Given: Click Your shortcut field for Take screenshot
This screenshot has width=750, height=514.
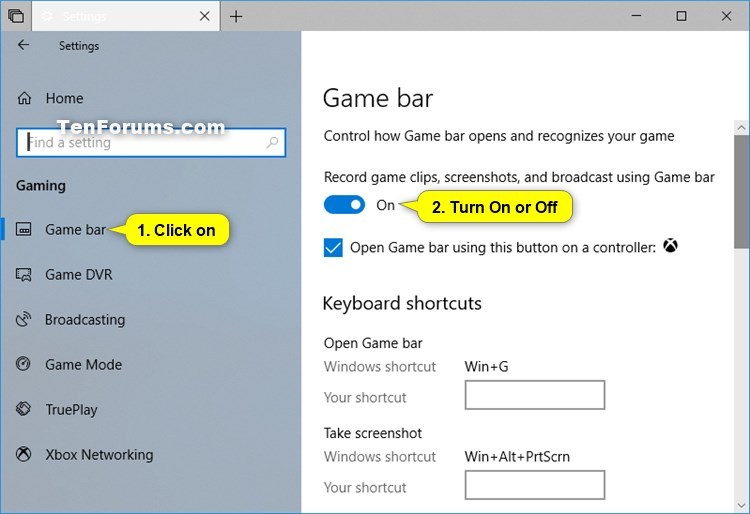Looking at the screenshot, I should (535, 485).
